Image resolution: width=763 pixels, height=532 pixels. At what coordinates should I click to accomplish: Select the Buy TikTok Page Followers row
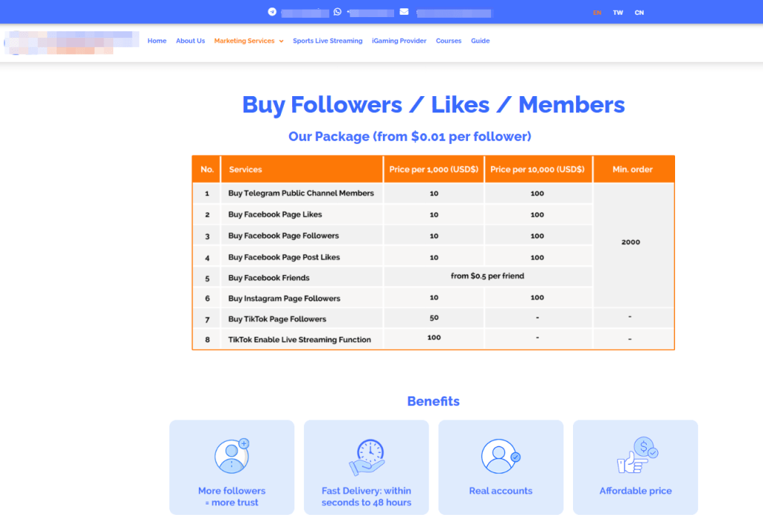tap(277, 319)
